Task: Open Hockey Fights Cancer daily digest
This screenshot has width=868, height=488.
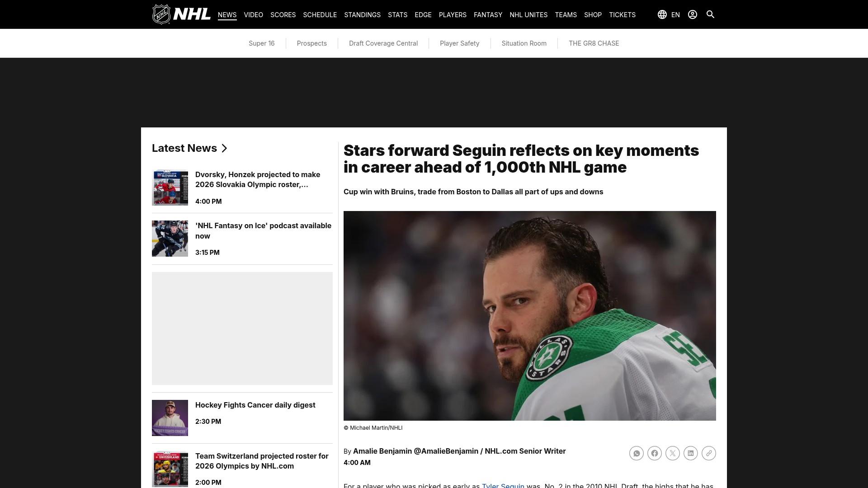Action: coord(255,405)
